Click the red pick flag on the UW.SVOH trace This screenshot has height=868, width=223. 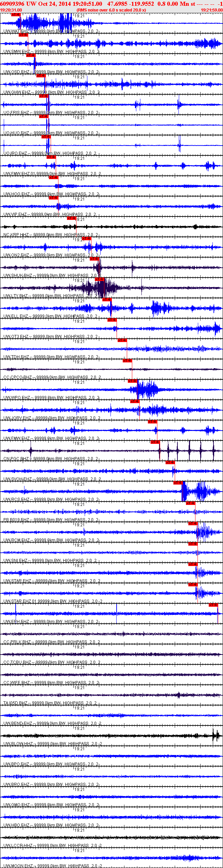170,463
